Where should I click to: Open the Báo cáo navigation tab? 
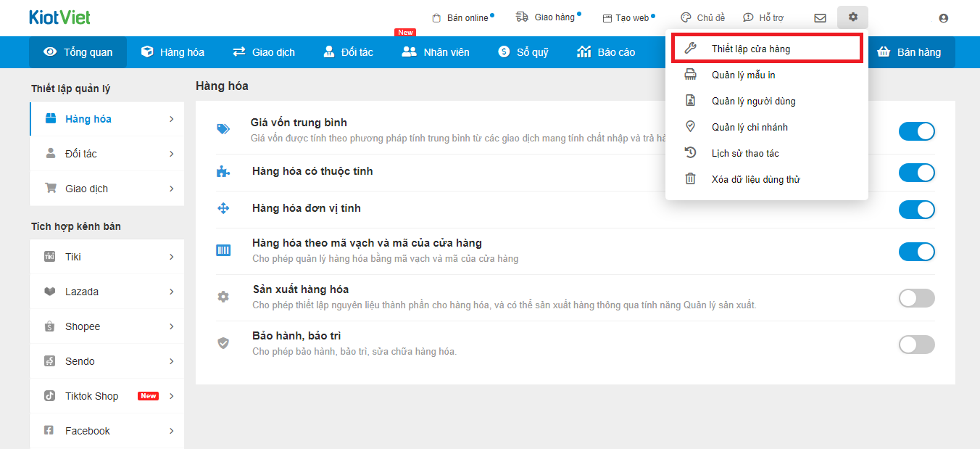pyautogui.click(x=606, y=52)
